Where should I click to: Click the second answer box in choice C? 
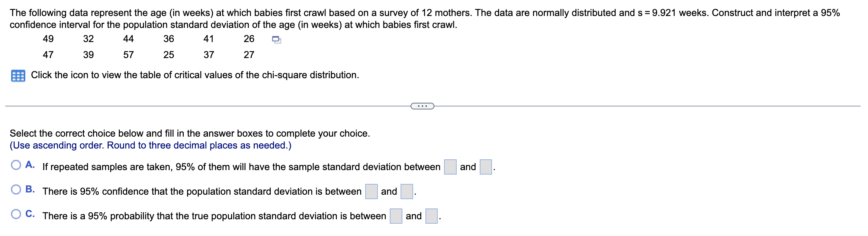tap(431, 216)
